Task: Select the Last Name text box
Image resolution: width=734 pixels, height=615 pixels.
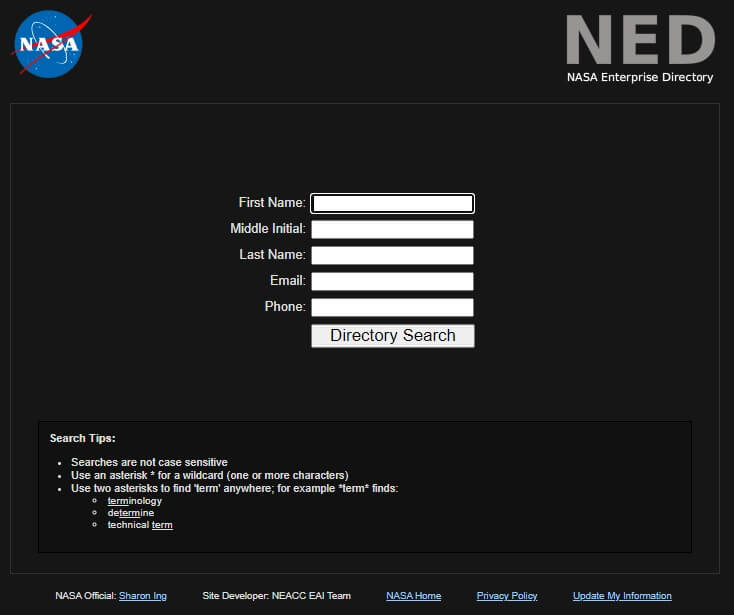Action: click(392, 255)
